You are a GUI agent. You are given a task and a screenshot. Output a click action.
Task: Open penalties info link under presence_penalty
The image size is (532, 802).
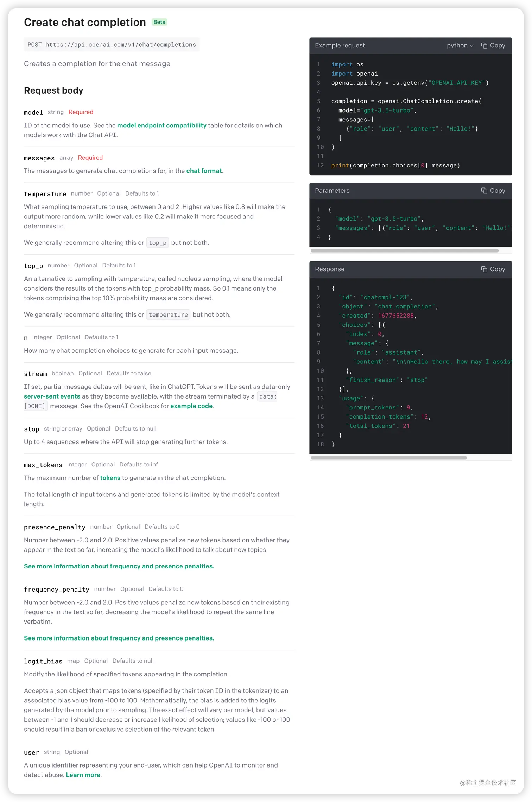[119, 566]
